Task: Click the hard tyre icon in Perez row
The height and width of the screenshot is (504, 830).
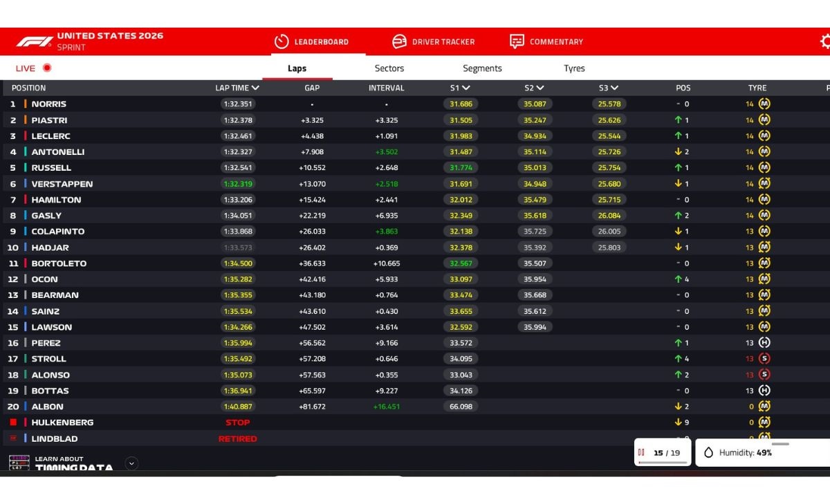Action: [764, 342]
